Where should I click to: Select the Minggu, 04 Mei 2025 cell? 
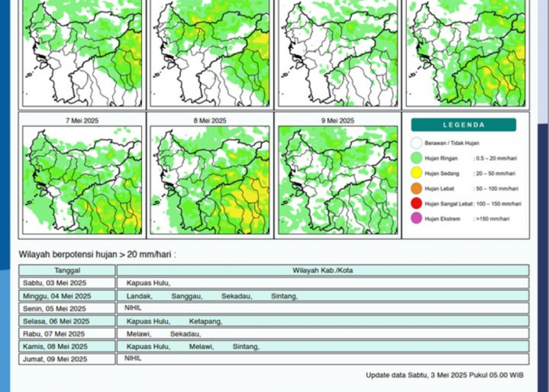pyautogui.click(x=67, y=296)
